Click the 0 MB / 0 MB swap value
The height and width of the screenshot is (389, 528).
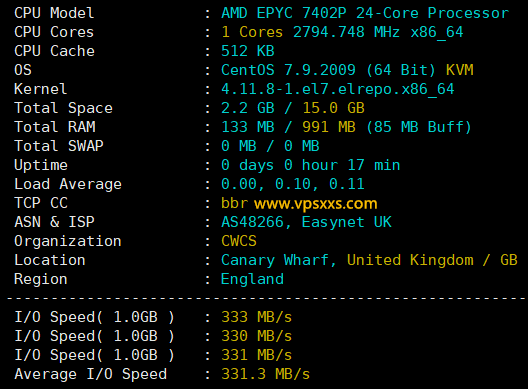click(270, 146)
